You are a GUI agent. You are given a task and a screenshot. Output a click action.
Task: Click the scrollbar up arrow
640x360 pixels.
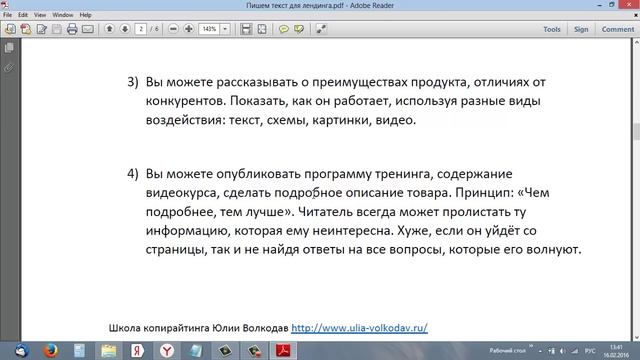[x=636, y=42]
